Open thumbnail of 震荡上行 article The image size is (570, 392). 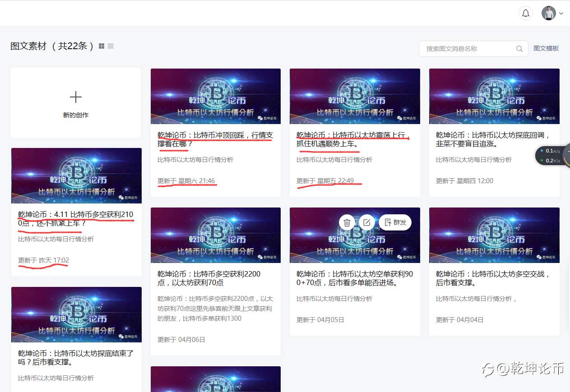355,96
